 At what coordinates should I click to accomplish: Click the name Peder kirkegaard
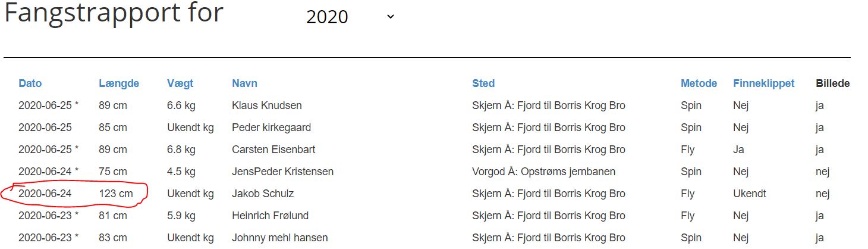pyautogui.click(x=271, y=127)
